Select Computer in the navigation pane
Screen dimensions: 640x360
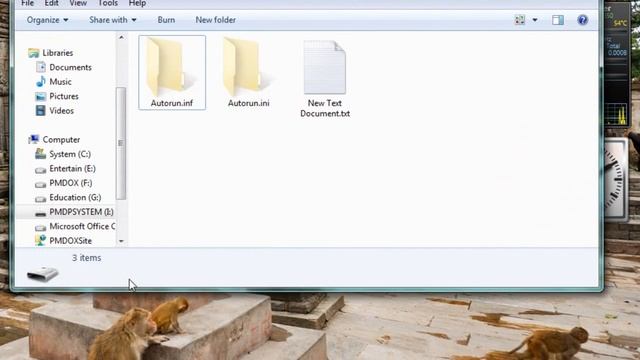coord(61,140)
